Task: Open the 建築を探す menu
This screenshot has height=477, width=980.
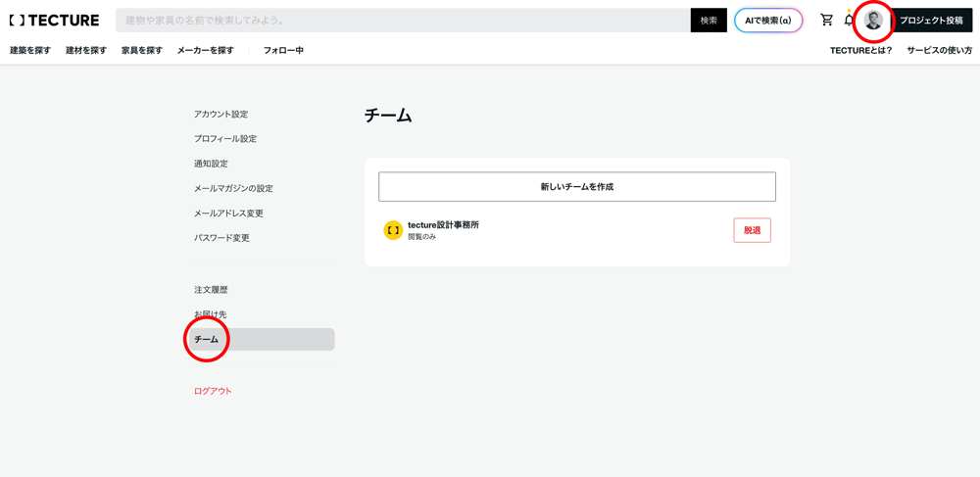Action: (30, 50)
